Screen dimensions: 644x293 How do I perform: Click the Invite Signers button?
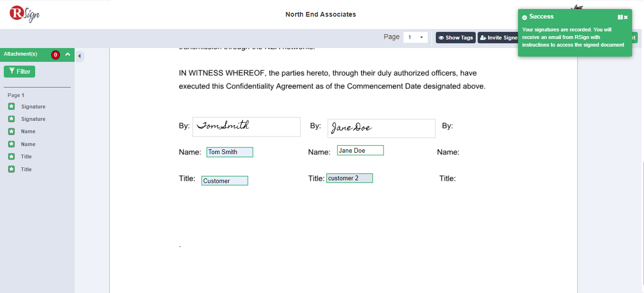click(498, 37)
